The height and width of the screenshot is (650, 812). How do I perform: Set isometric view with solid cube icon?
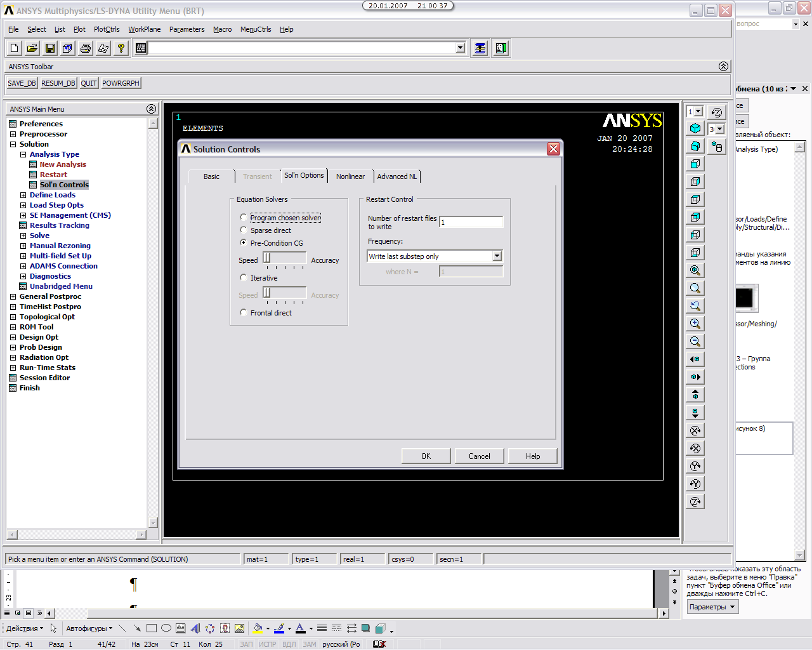pos(695,128)
